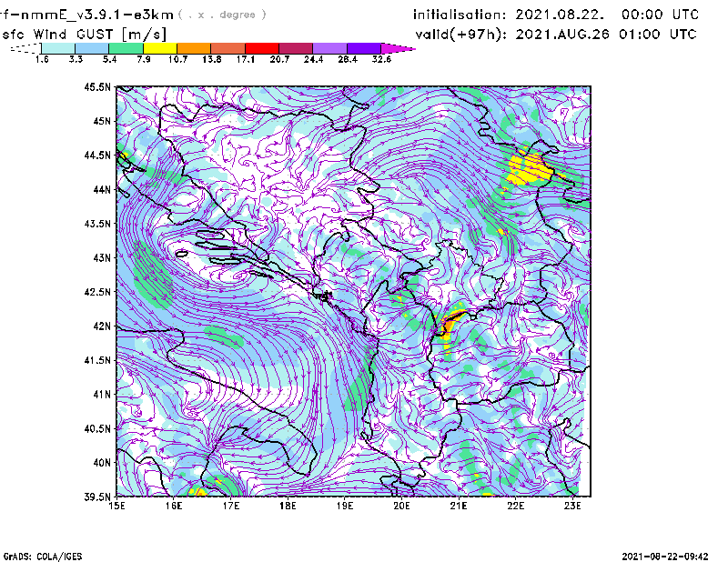Select the light blue swatch after 3.3
The image size is (728, 562).
pos(92,47)
